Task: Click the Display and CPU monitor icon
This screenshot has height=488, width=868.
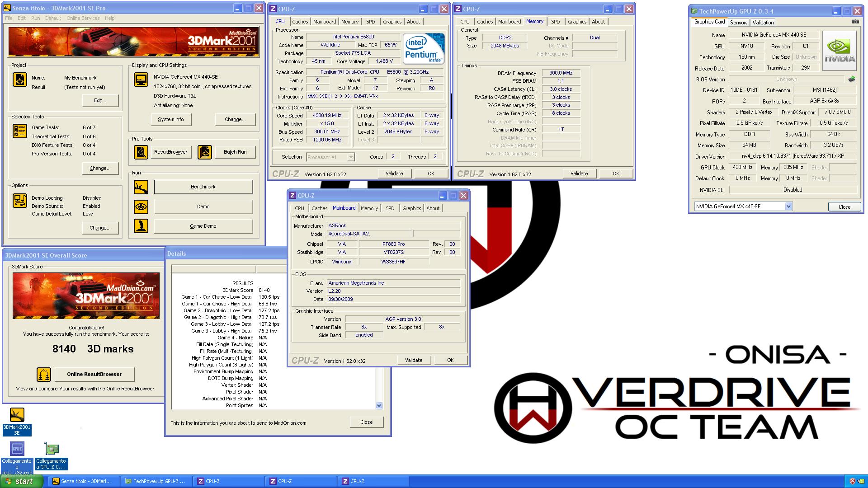Action: [x=141, y=80]
